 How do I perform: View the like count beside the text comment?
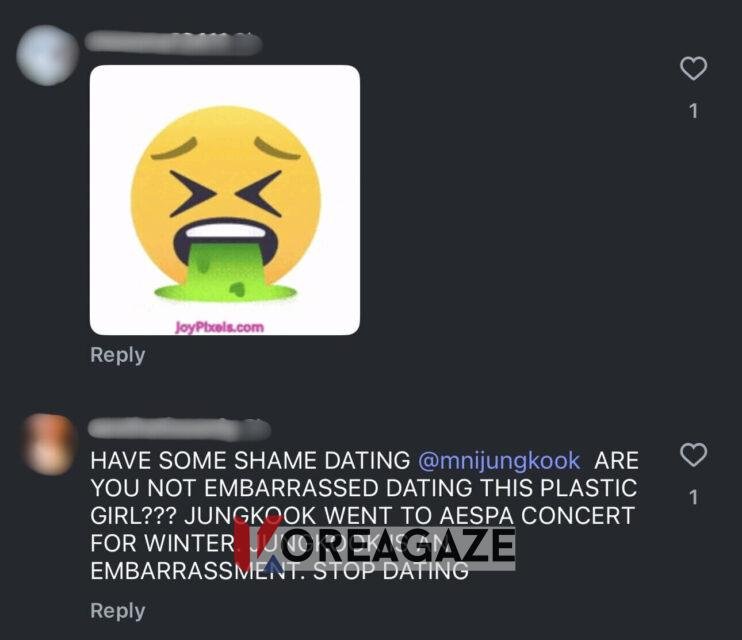(693, 498)
